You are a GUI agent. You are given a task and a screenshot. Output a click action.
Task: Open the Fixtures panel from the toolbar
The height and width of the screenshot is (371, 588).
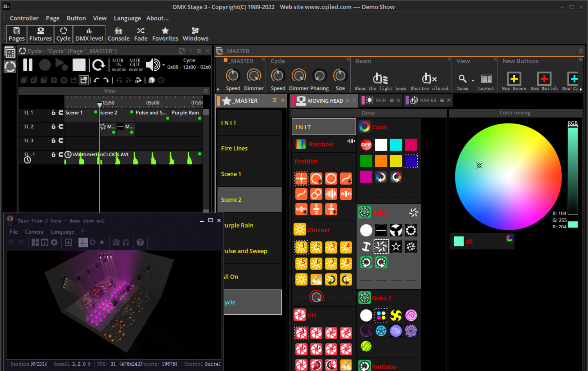tap(40, 34)
